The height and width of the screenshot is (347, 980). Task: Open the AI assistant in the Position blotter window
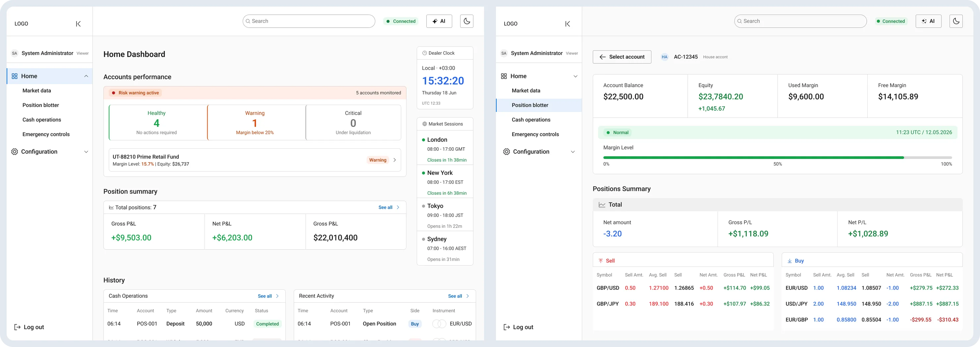tap(928, 21)
